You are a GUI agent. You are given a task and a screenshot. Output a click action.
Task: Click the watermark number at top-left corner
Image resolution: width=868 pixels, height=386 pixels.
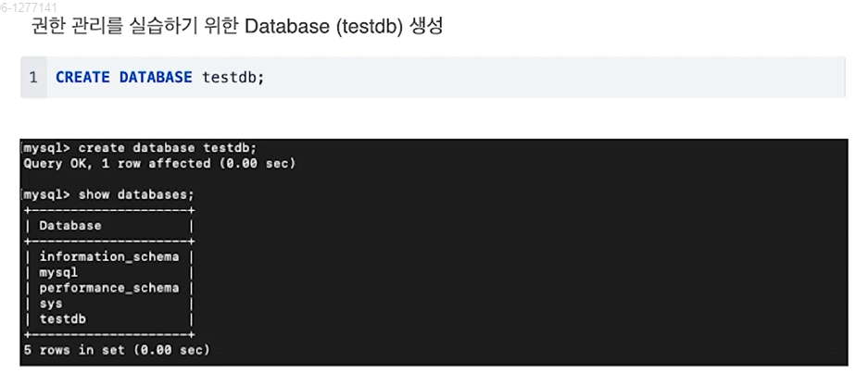point(20,7)
